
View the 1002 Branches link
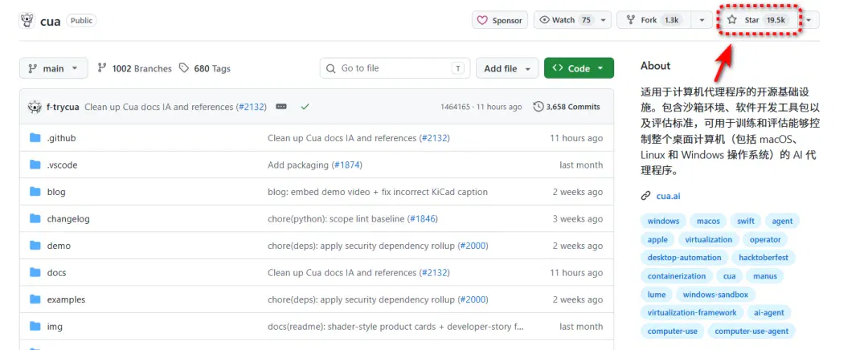134,68
